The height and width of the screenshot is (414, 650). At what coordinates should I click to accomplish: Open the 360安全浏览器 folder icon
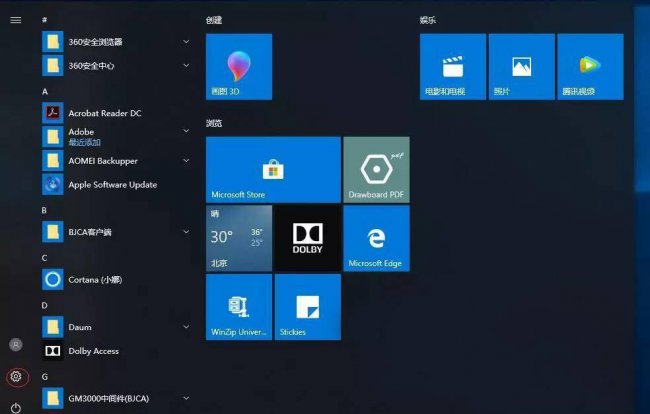click(53, 42)
